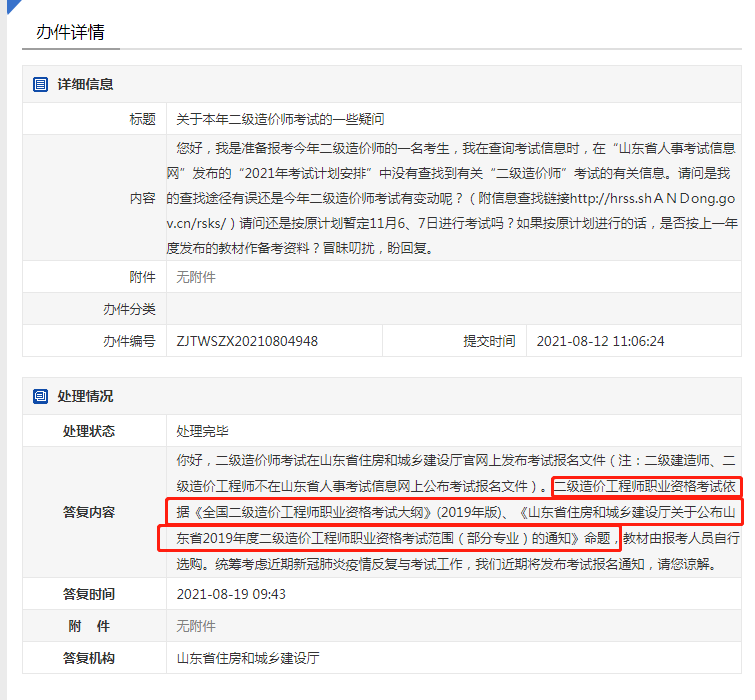Viewport: 755px width, 700px height.
Task: Click the case number ZJTWSZX20210804948
Action: click(x=247, y=341)
